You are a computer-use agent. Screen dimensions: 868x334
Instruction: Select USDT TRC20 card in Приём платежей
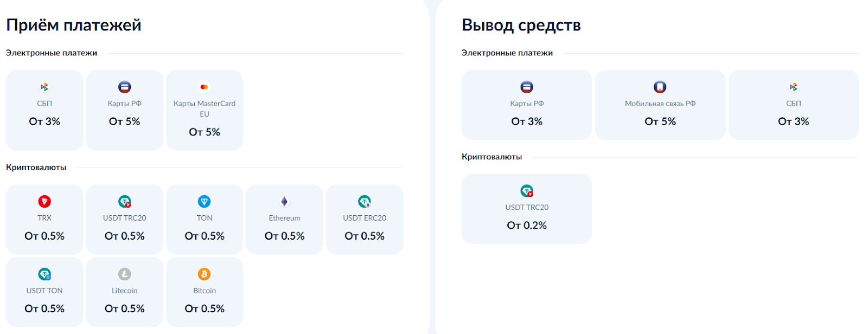pyautogui.click(x=125, y=220)
